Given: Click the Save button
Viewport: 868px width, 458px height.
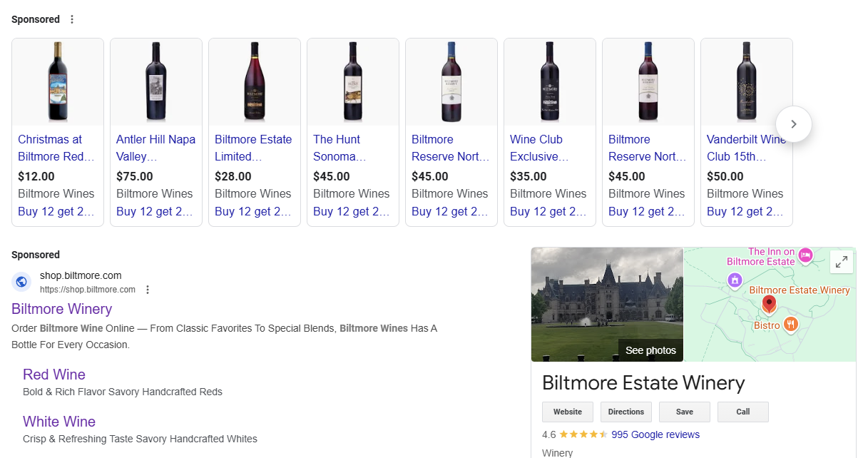Looking at the screenshot, I should [685, 412].
